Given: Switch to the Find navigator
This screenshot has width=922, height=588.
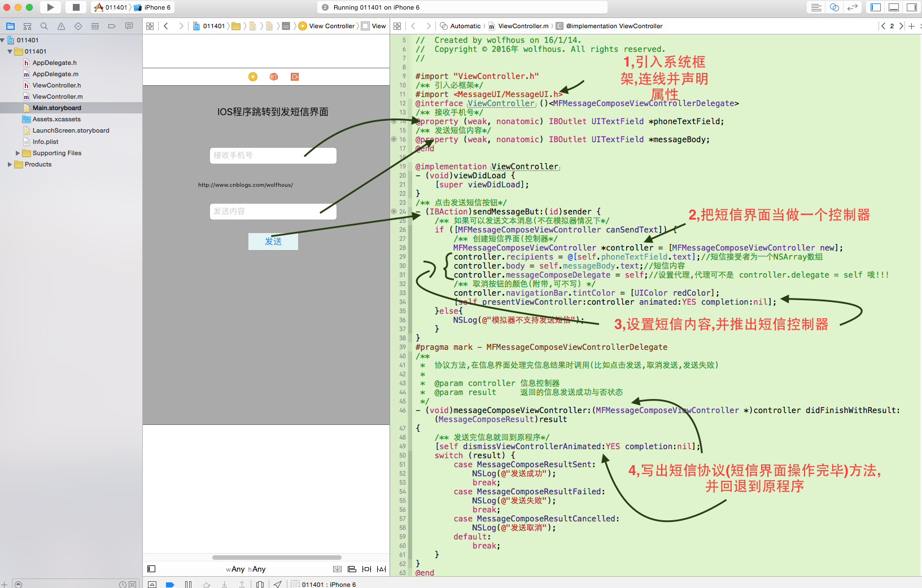Looking at the screenshot, I should click(x=43, y=26).
